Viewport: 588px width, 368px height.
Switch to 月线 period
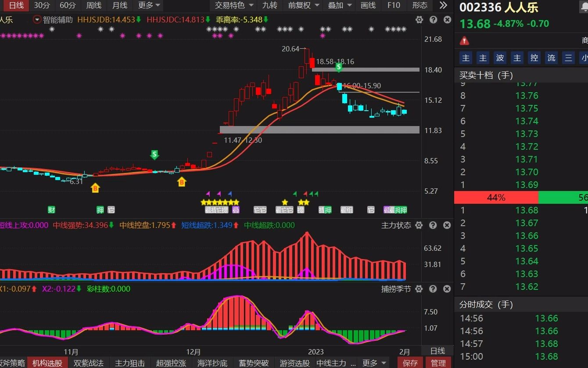119,5
